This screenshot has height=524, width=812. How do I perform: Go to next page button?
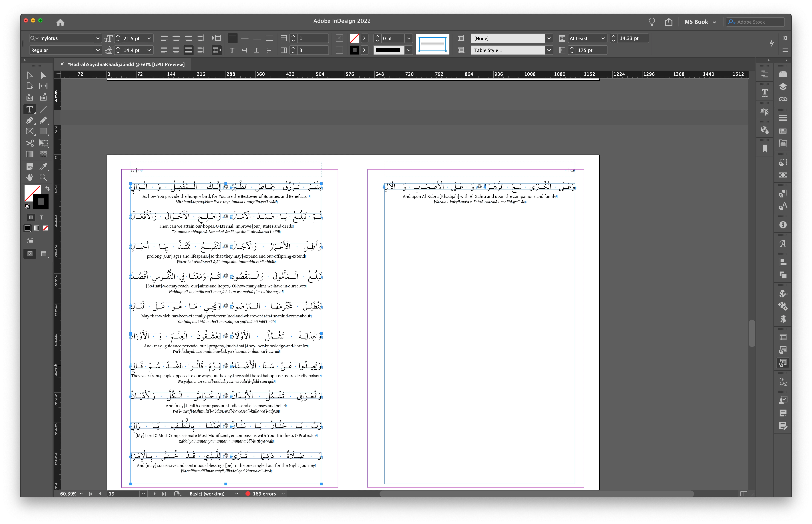click(154, 494)
